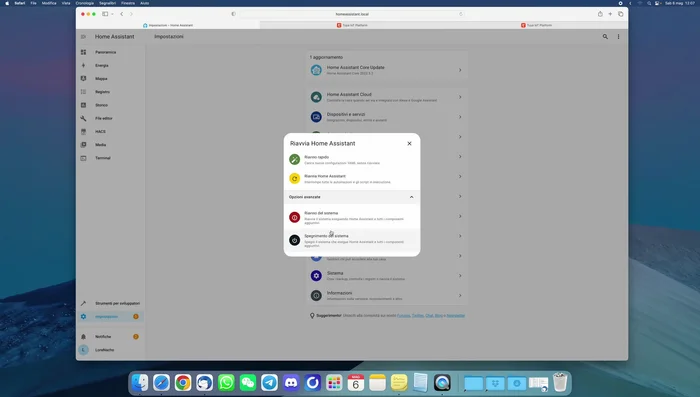Click the Safari address bar
Screen dimensions: 700x397
point(352,14)
